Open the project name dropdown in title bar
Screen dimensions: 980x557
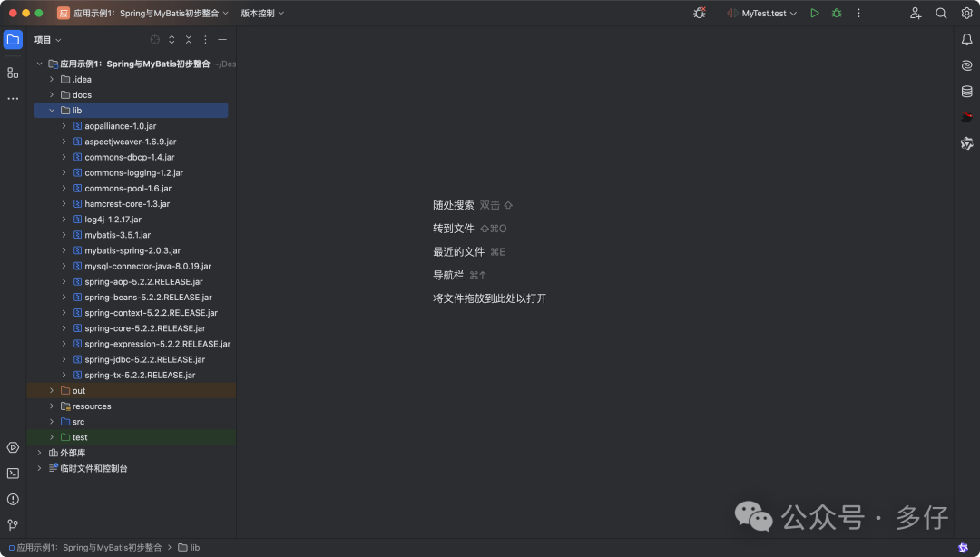(x=143, y=13)
